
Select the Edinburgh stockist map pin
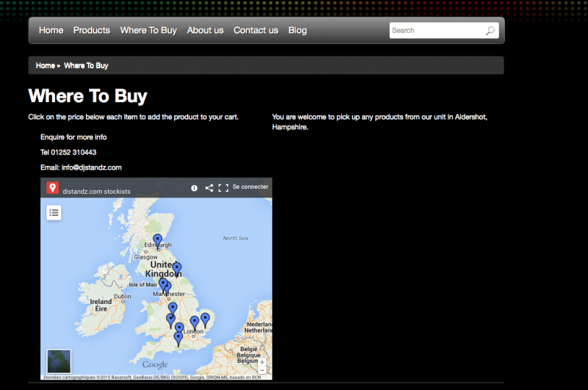coord(157,239)
